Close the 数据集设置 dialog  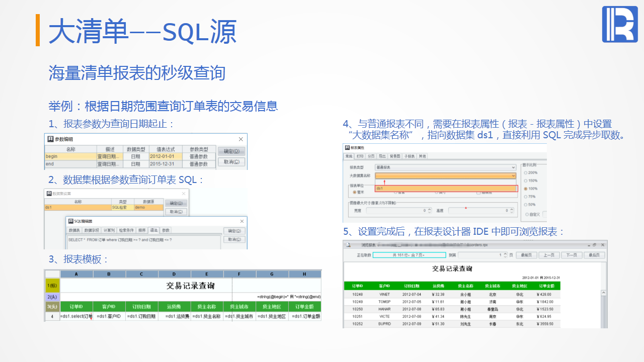[184, 194]
